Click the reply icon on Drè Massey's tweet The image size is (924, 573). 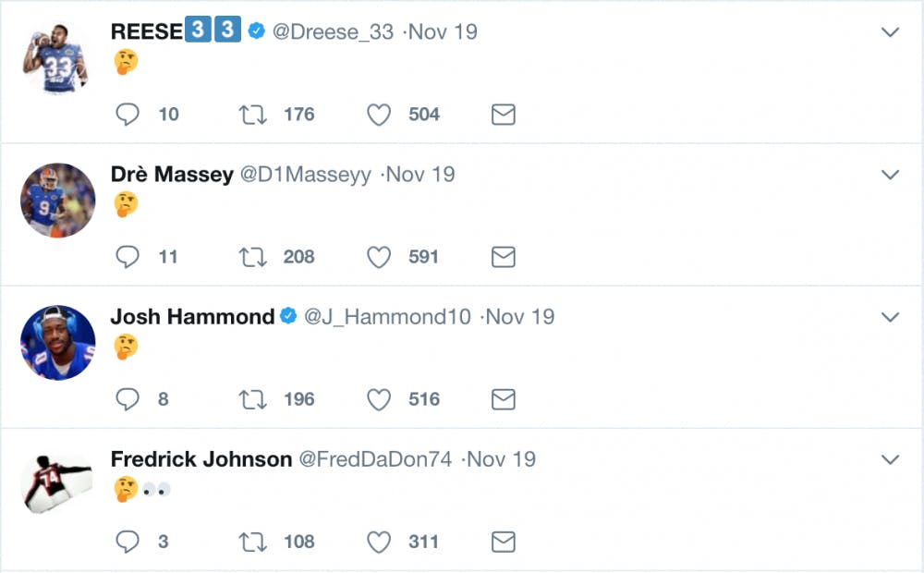pyautogui.click(x=128, y=257)
